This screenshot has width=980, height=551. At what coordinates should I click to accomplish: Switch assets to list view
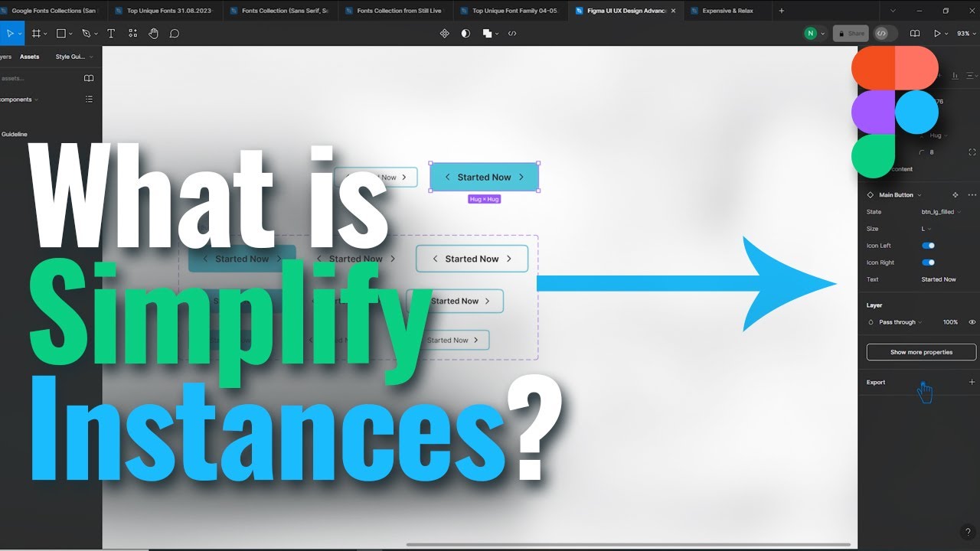(x=89, y=99)
